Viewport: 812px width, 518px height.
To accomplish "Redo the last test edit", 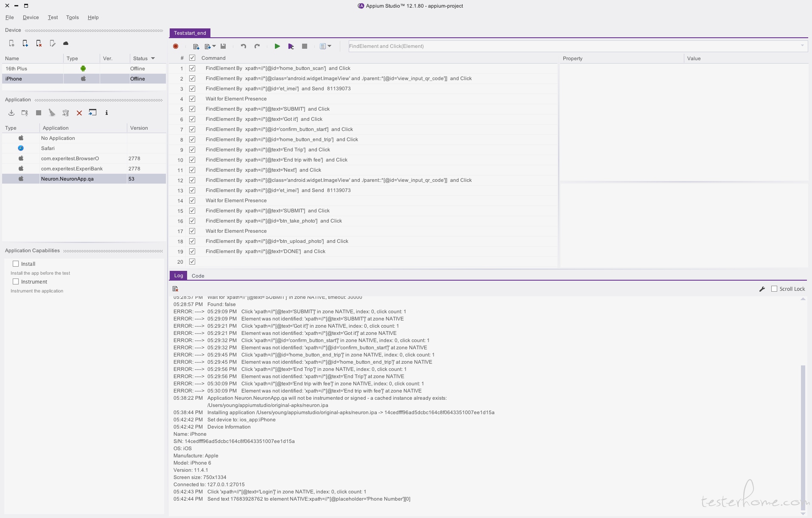I will coord(257,46).
